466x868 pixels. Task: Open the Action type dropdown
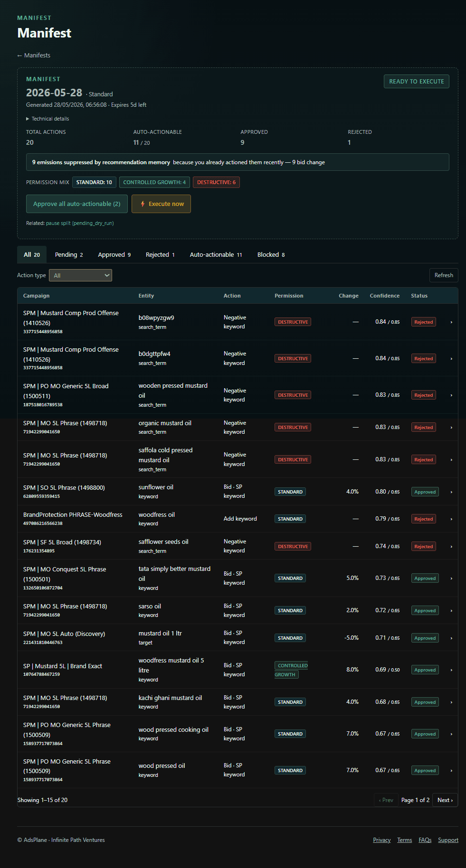(x=80, y=275)
